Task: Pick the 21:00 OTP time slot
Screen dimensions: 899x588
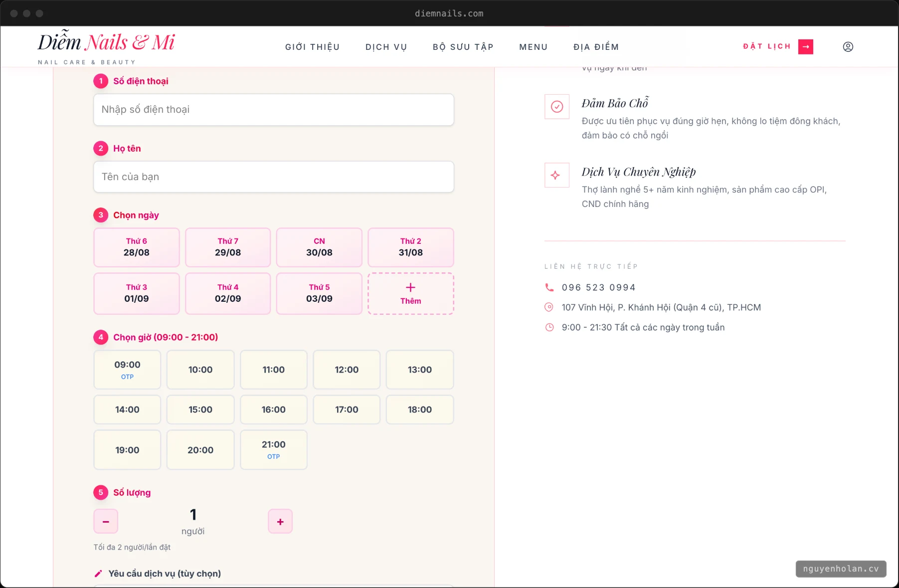Action: coord(274,450)
